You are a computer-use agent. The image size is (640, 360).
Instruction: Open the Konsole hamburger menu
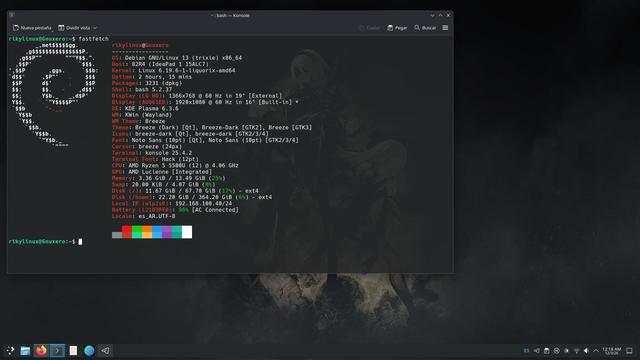coord(445,28)
